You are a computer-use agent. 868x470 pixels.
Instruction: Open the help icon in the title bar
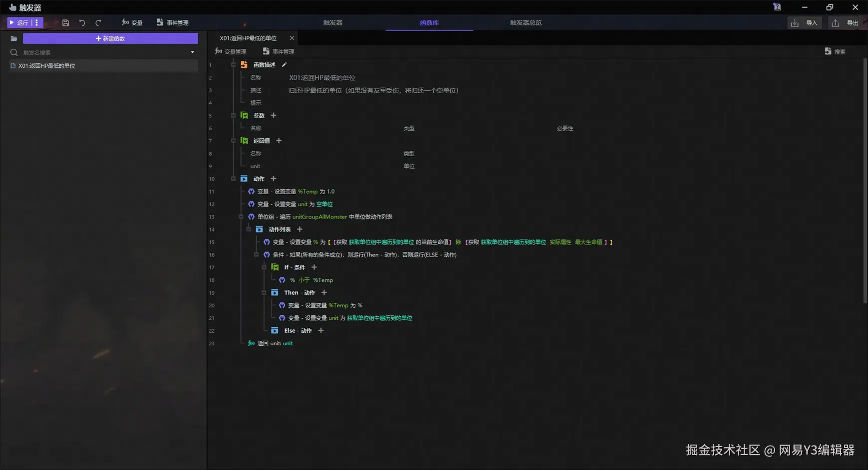tap(777, 7)
